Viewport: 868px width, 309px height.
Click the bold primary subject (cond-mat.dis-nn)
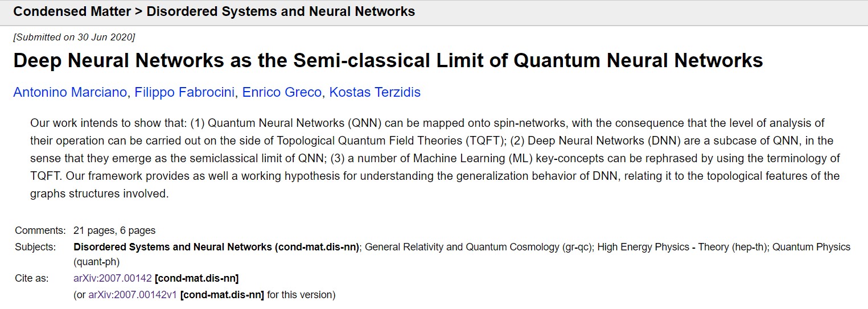point(216,247)
